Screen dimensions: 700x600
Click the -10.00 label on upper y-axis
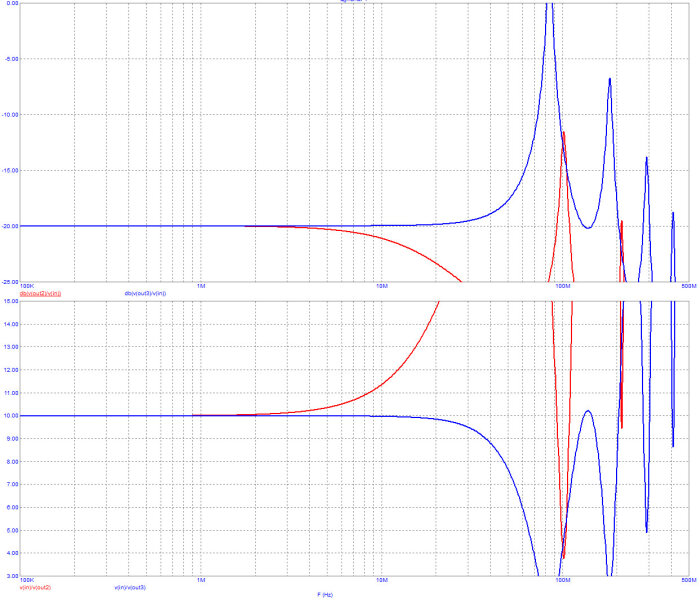(10, 115)
